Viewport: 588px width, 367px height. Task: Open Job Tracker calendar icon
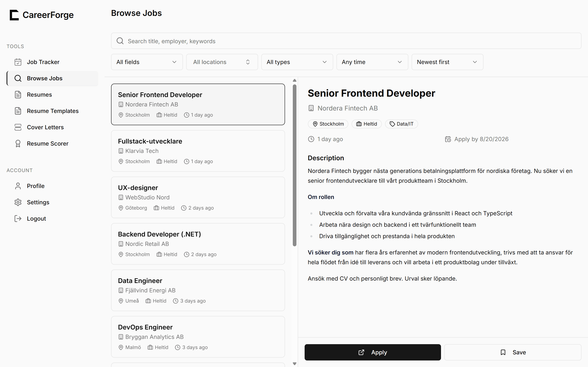coord(18,62)
